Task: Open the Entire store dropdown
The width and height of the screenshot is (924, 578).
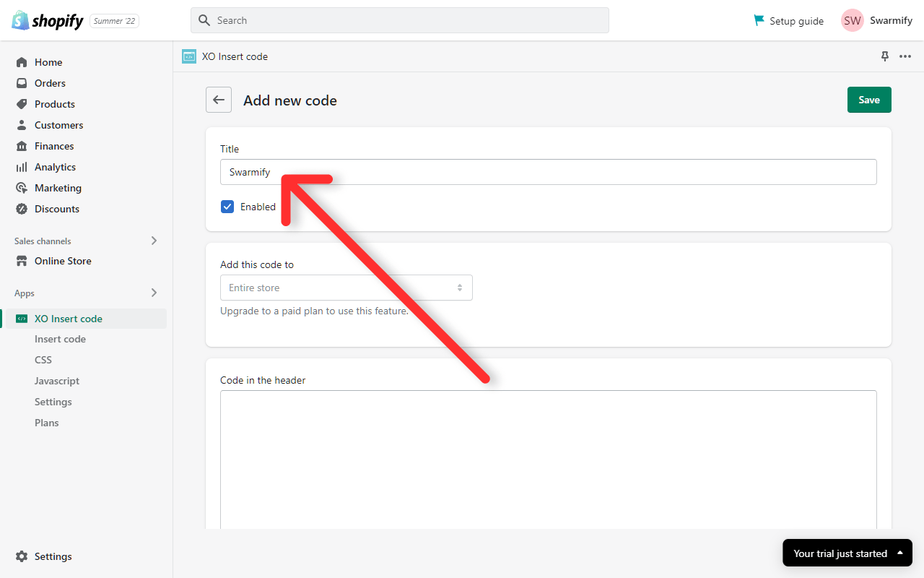Action: pos(346,288)
